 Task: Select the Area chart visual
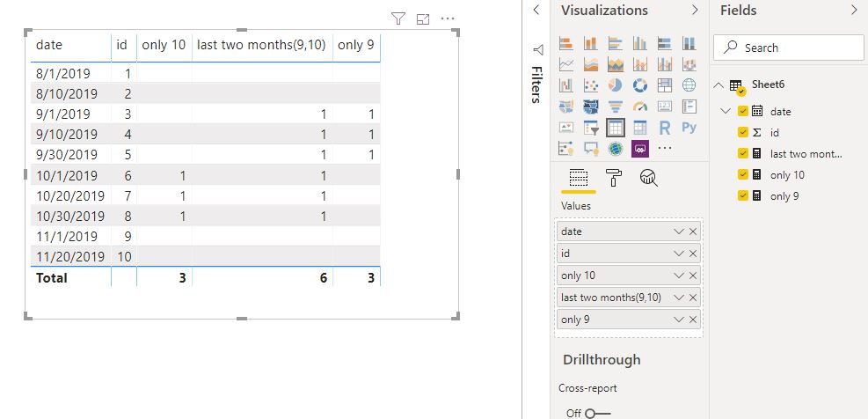click(x=591, y=64)
